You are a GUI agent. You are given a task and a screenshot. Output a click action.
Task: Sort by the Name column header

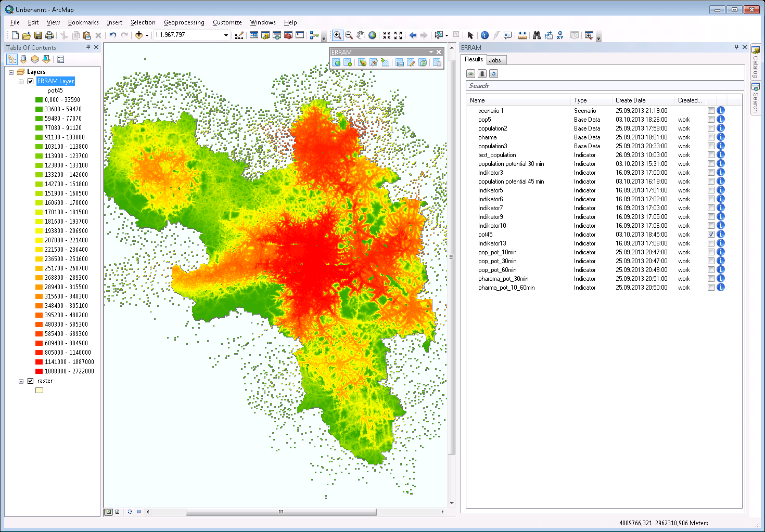[518, 100]
